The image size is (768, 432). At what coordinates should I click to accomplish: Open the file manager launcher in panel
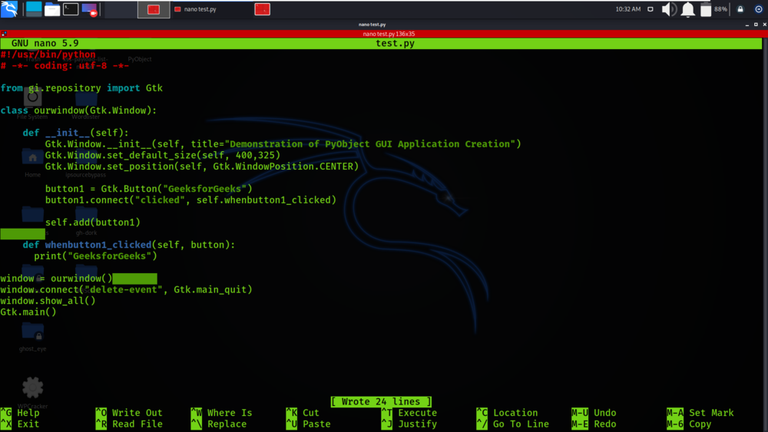[52, 9]
